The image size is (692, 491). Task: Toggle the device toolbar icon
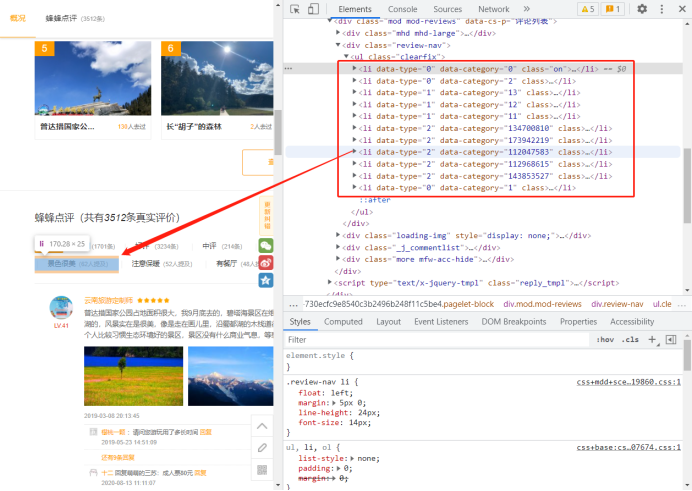coord(313,9)
